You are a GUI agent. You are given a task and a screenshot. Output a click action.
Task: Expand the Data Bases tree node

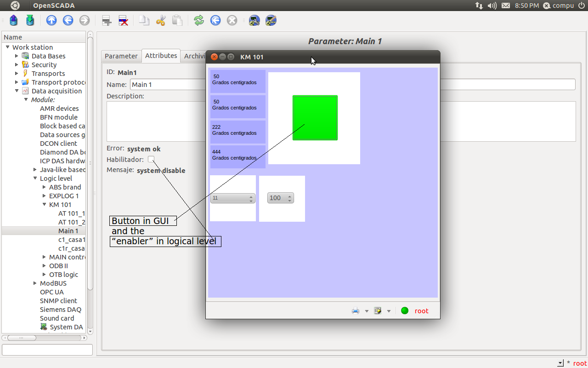point(17,56)
